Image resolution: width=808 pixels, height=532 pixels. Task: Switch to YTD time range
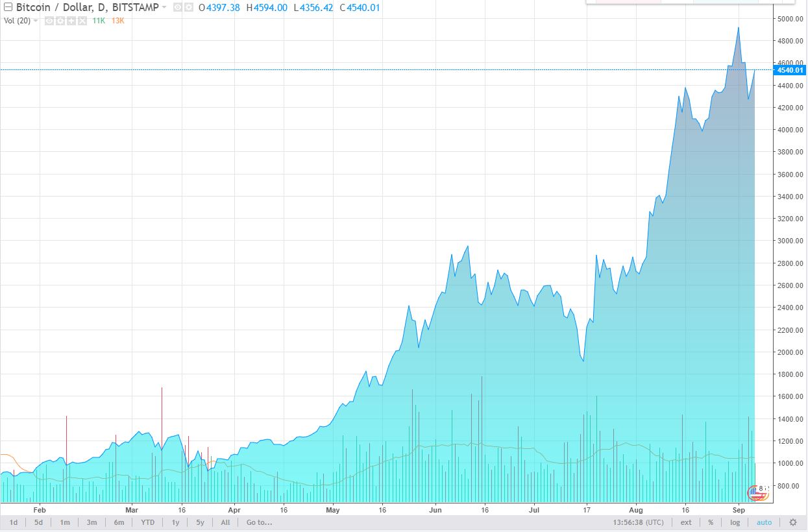(148, 522)
